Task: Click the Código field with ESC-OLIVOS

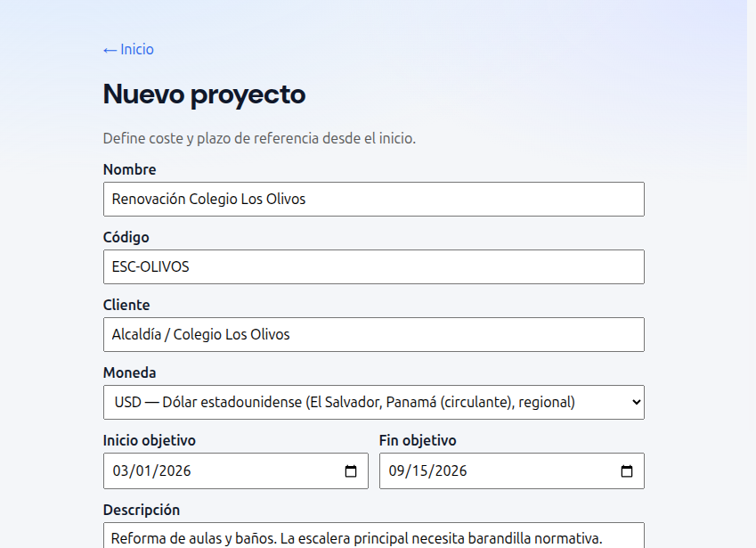Action: [374, 266]
